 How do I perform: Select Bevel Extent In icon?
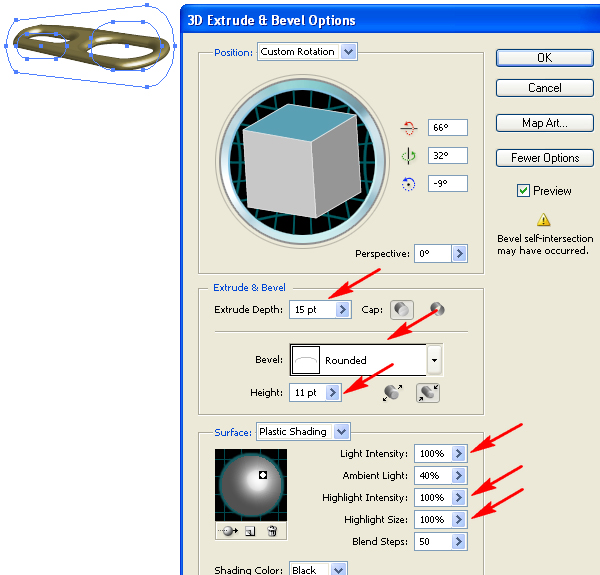pyautogui.click(x=428, y=393)
